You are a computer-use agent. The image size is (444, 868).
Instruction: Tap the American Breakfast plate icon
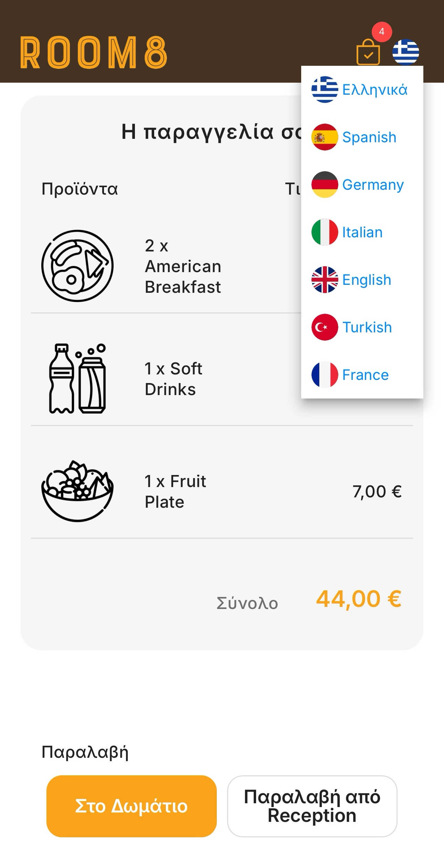point(77,266)
